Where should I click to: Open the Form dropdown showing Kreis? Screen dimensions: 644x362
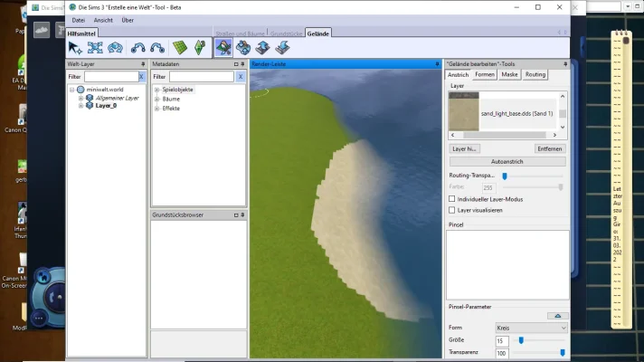click(x=532, y=328)
